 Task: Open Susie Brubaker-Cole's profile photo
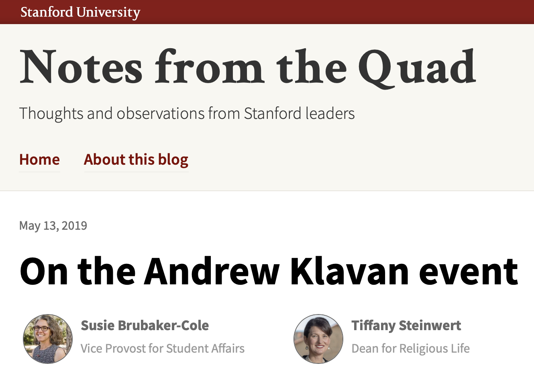[48, 339]
